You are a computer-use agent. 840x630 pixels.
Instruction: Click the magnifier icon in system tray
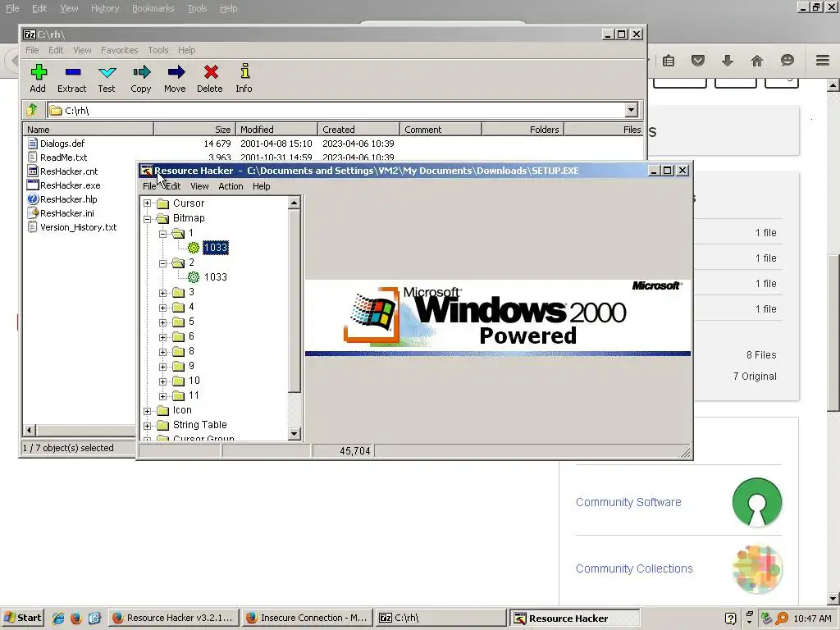point(782,619)
